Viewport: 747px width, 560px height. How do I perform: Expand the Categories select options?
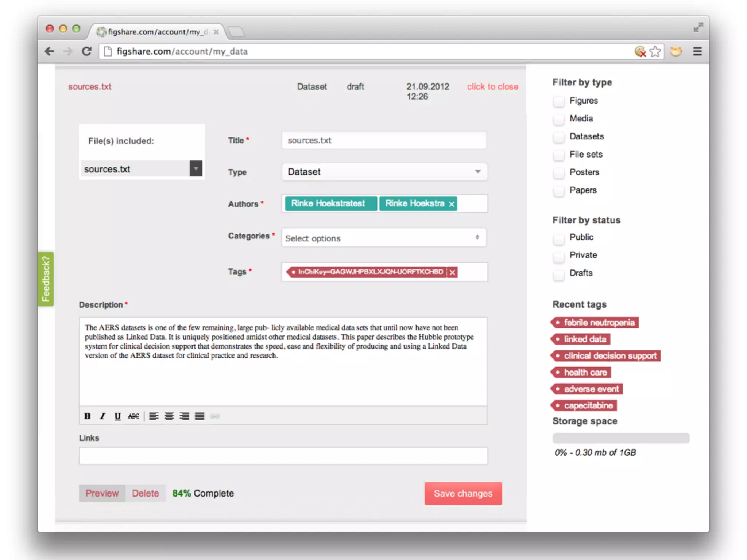click(x=384, y=238)
